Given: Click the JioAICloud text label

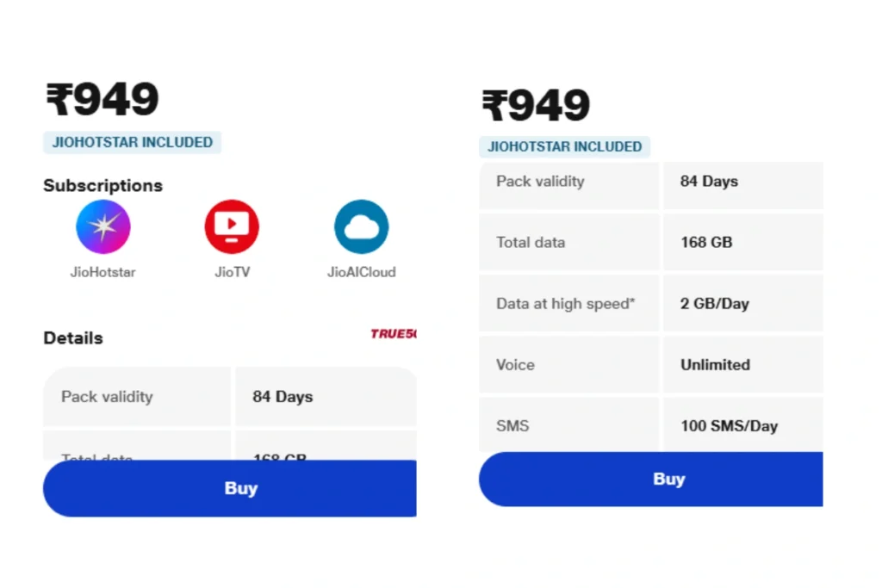Looking at the screenshot, I should click(x=361, y=272).
